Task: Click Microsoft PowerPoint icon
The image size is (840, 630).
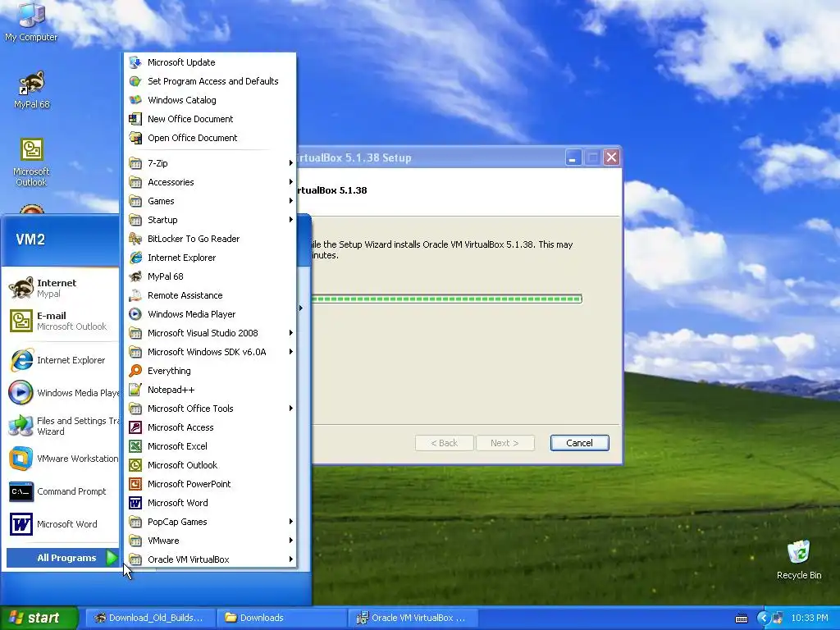Action: click(135, 484)
